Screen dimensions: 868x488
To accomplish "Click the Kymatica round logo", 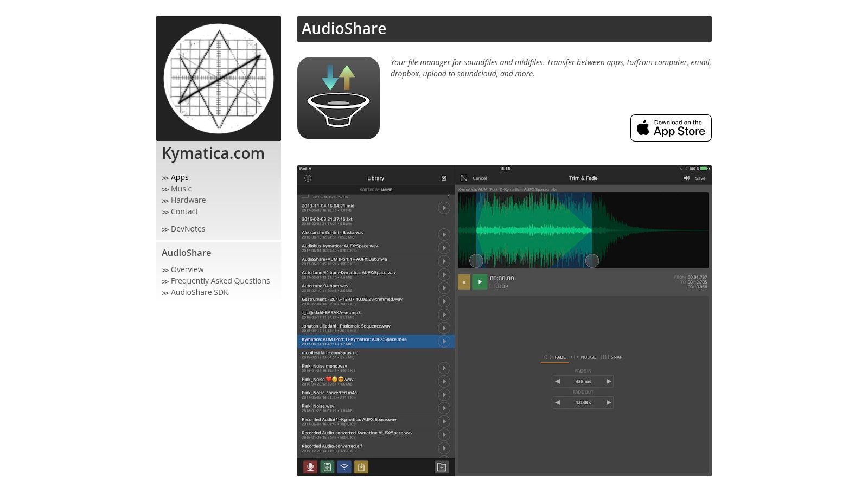I will [219, 79].
